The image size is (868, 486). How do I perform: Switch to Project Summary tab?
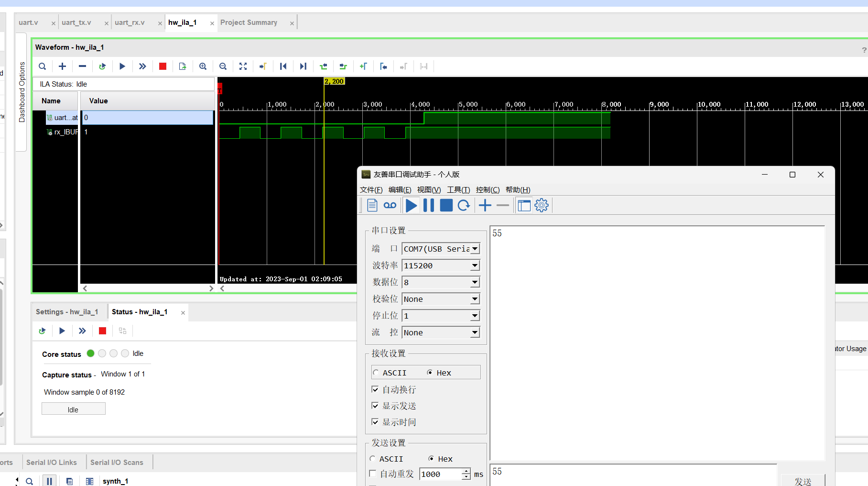click(x=249, y=22)
